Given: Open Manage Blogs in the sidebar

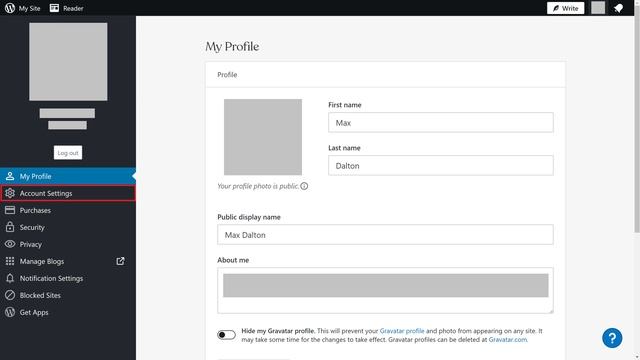Looking at the screenshot, I should [x=68, y=261].
